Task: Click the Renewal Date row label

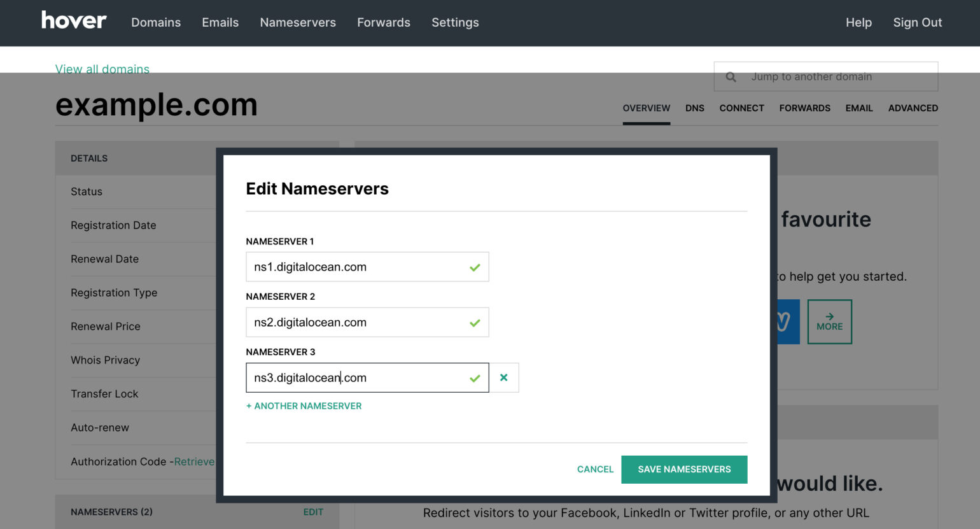Action: point(104,259)
